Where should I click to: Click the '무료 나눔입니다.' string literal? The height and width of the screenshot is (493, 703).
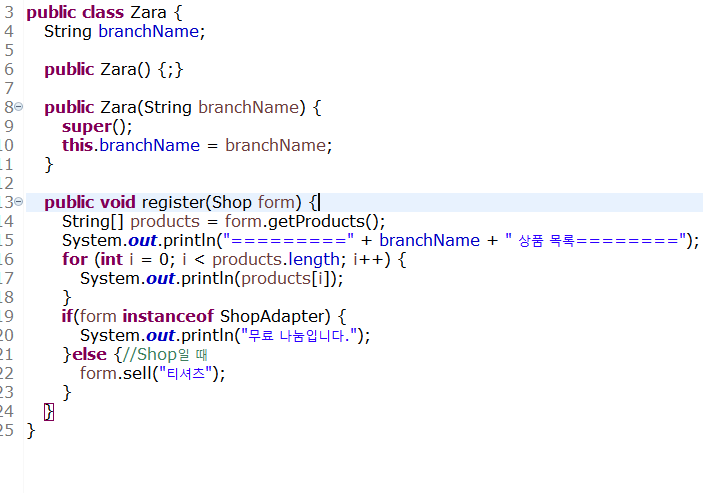299,336
